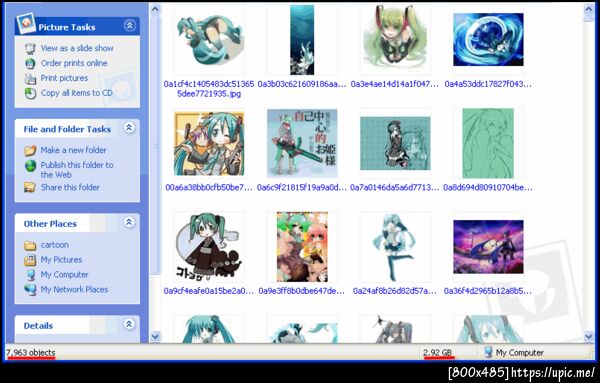
Task: Click task pane scrollbar up arrow
Action: tap(155, 8)
